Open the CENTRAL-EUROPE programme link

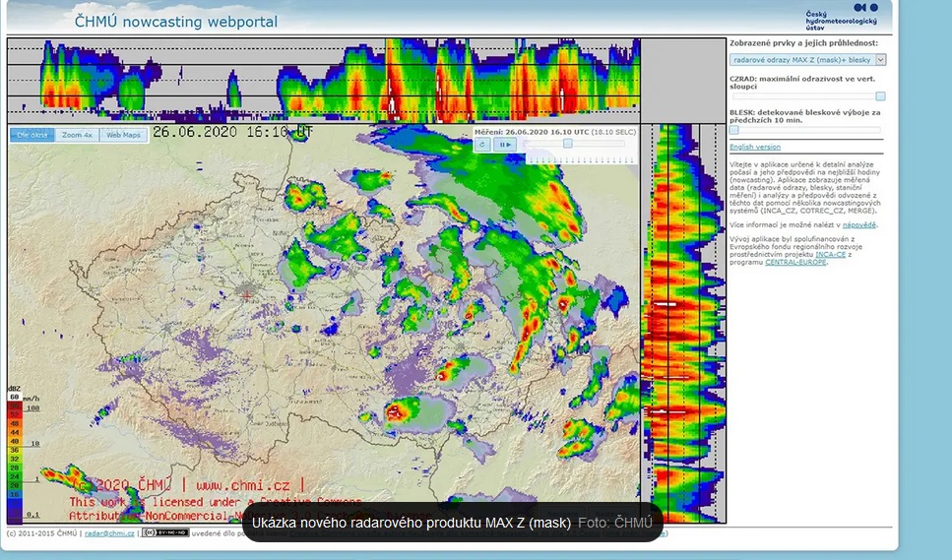pyautogui.click(x=796, y=263)
